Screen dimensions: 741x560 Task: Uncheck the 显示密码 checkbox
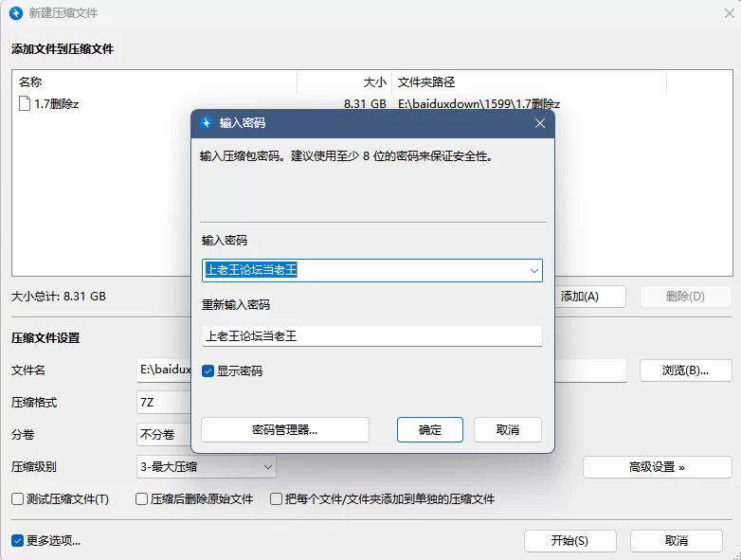point(208,371)
